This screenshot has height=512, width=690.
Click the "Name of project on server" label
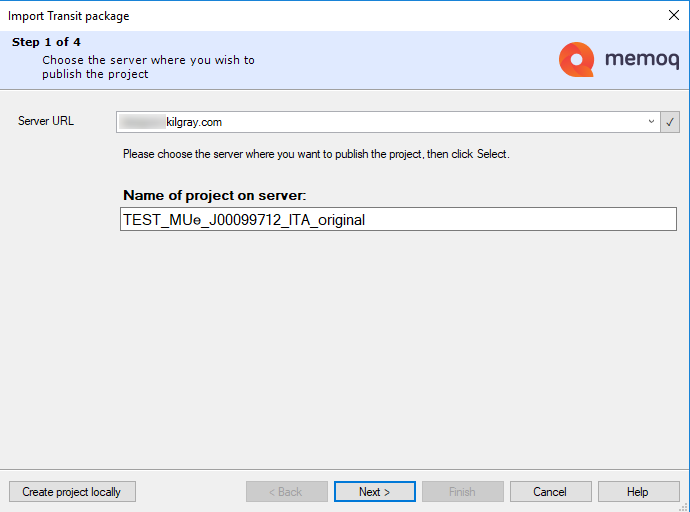214,194
